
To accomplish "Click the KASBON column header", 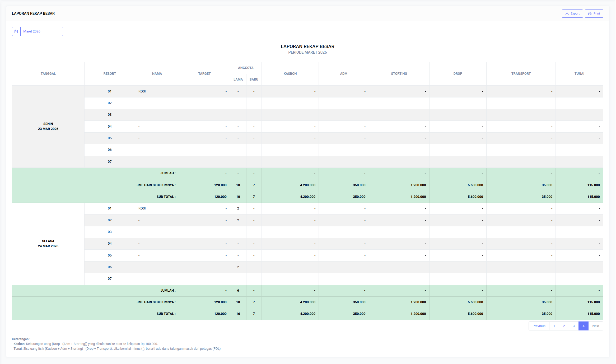I will [x=290, y=74].
